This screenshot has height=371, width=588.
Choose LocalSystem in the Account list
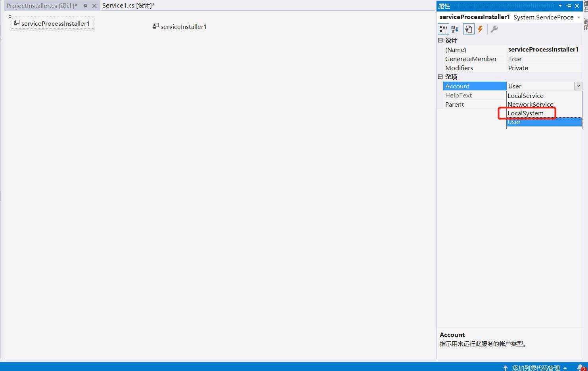click(x=544, y=113)
